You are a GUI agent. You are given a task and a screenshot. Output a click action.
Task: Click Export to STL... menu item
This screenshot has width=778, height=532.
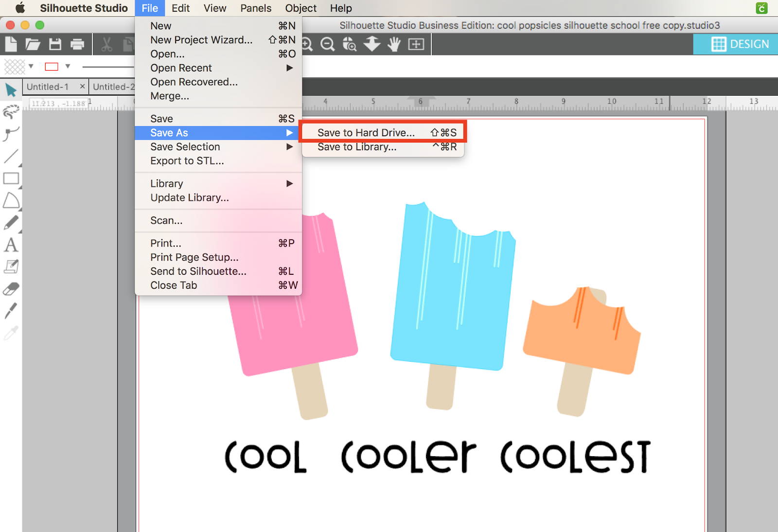tap(218, 161)
